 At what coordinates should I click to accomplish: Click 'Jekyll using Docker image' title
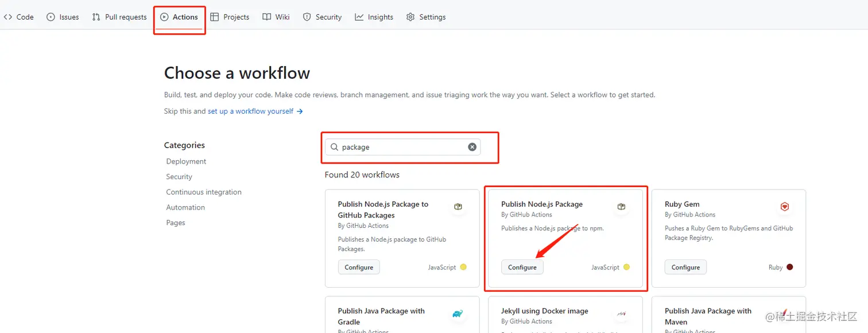pyautogui.click(x=545, y=311)
